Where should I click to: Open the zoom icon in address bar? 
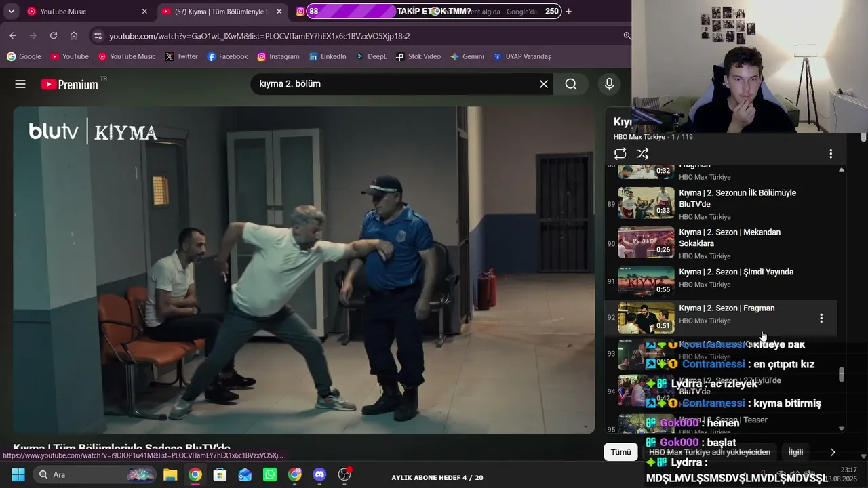click(x=627, y=36)
